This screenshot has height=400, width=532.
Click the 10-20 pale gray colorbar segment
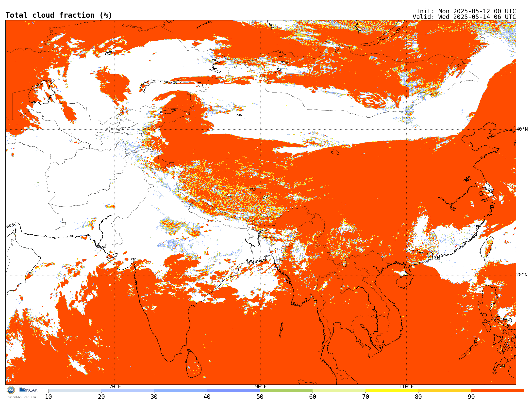pos(75,391)
